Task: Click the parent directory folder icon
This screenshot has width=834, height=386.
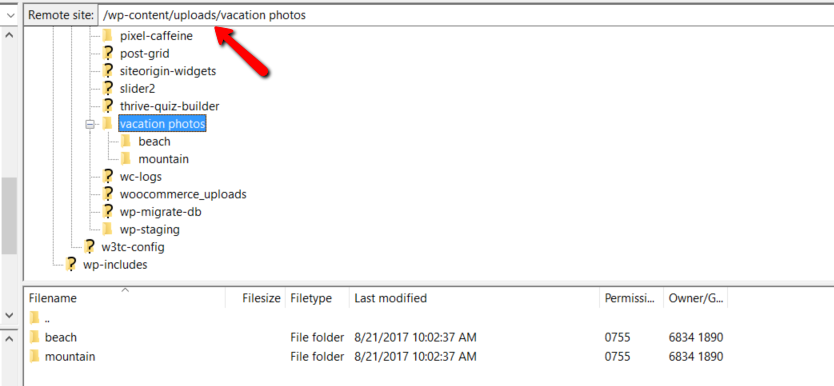Action: [35, 318]
